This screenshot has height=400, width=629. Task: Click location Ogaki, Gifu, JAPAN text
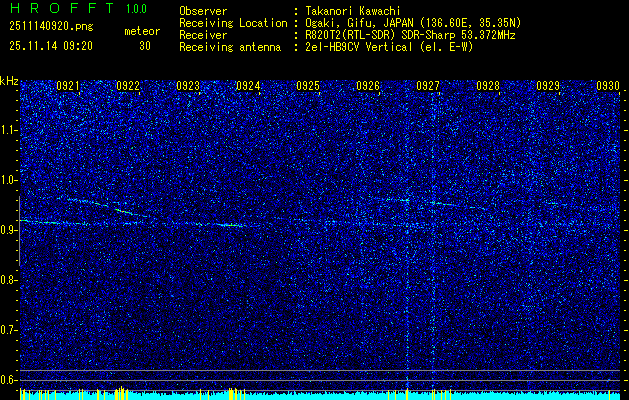(413, 23)
